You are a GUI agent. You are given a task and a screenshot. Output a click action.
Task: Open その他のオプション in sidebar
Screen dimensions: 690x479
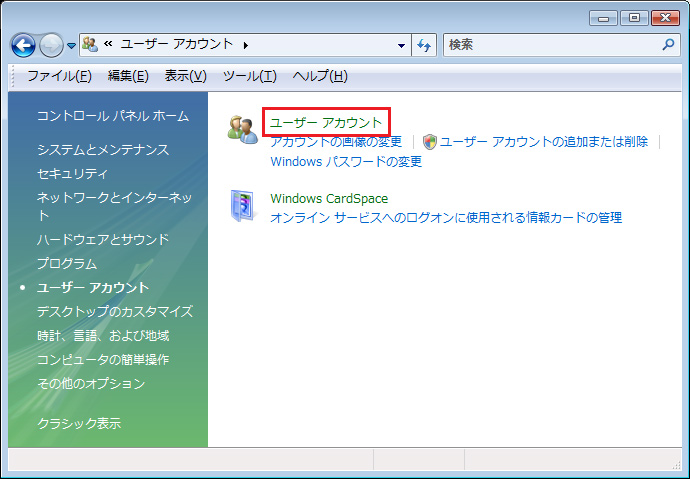[x=91, y=383]
